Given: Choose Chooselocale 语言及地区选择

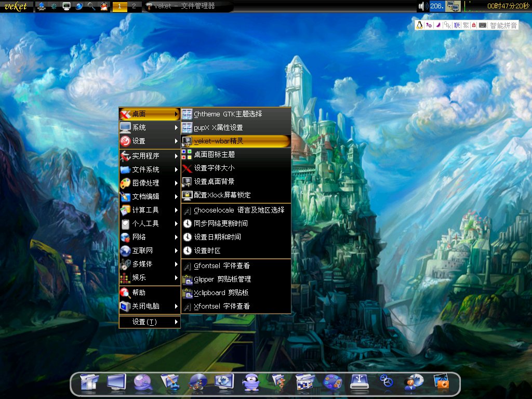Looking at the screenshot, I should (x=236, y=210).
